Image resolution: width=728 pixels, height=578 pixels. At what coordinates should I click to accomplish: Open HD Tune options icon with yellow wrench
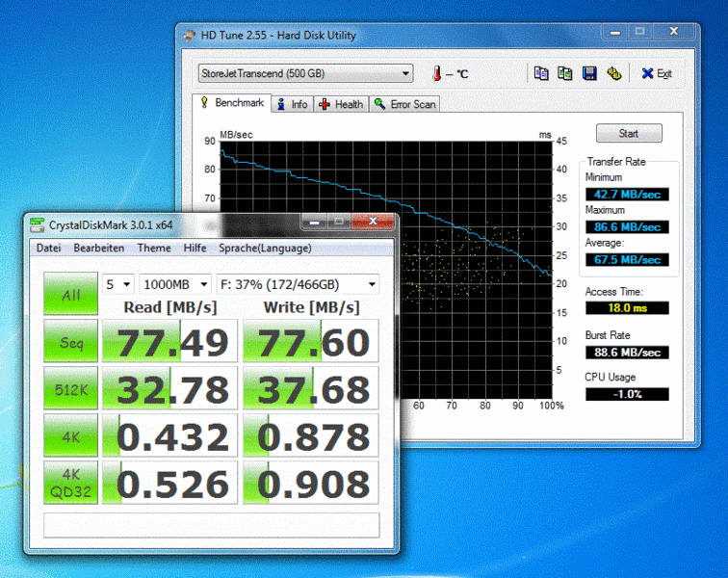(613, 73)
